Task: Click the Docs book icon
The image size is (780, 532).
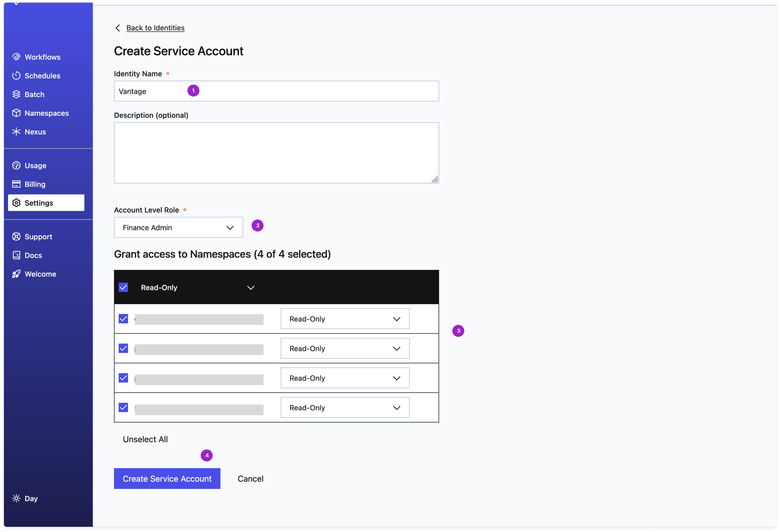Action: click(16, 255)
